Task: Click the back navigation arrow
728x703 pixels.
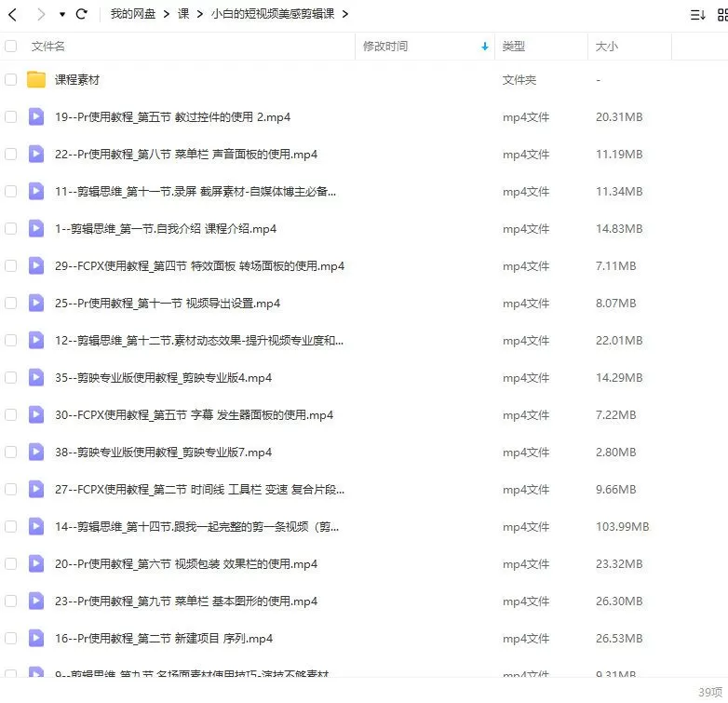Action: click(12, 14)
